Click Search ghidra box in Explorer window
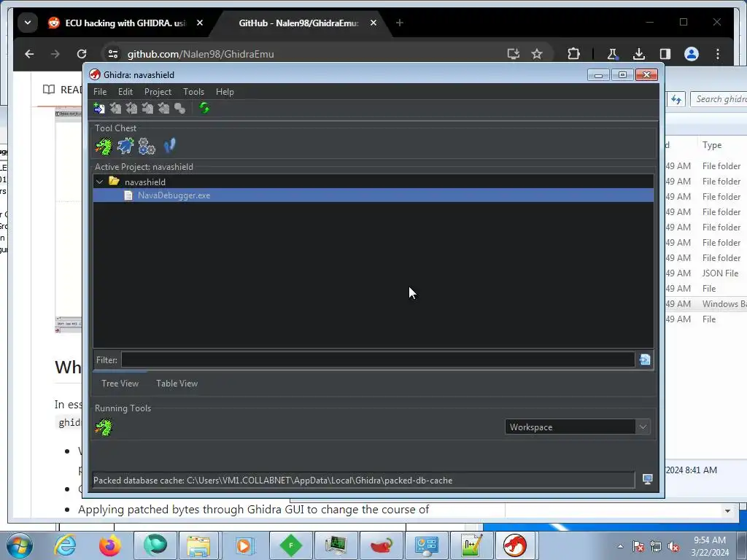 719,99
